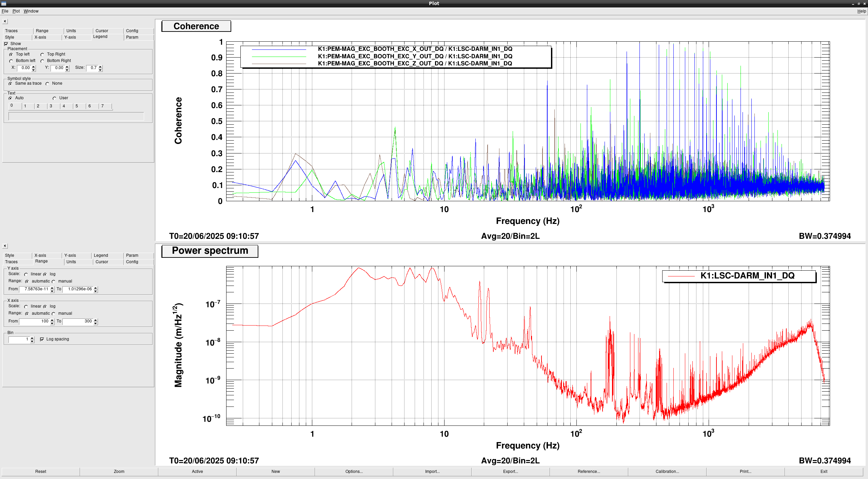Click the Exit button

(x=824, y=472)
